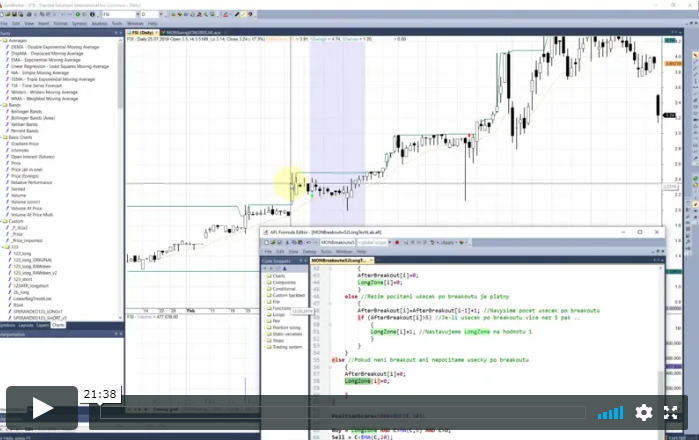Click the green Refresh icon in main toolbar

pyautogui.click(x=78, y=14)
